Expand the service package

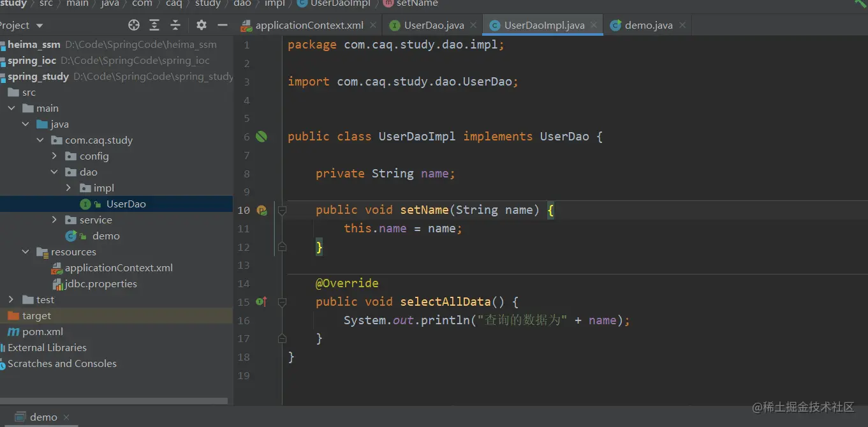55,220
